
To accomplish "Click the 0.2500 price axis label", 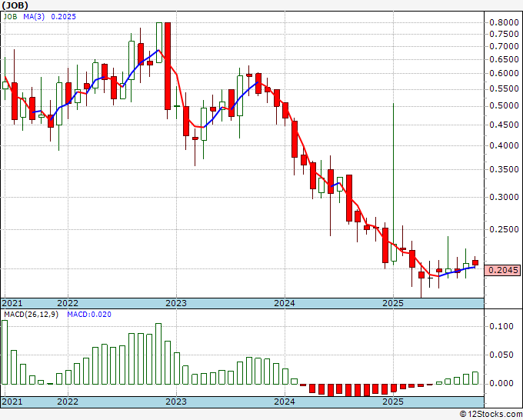I will click(504, 229).
